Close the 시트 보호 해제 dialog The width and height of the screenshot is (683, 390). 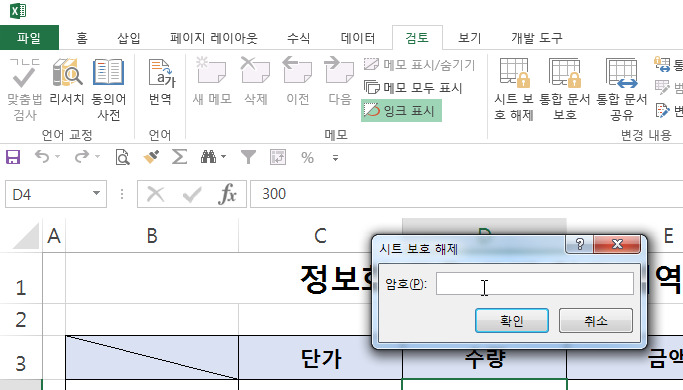point(617,244)
